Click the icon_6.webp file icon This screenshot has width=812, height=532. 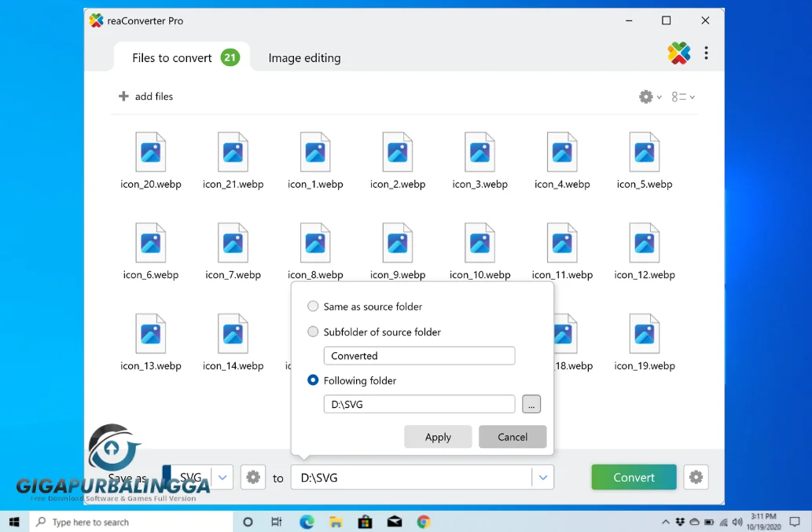pyautogui.click(x=151, y=243)
